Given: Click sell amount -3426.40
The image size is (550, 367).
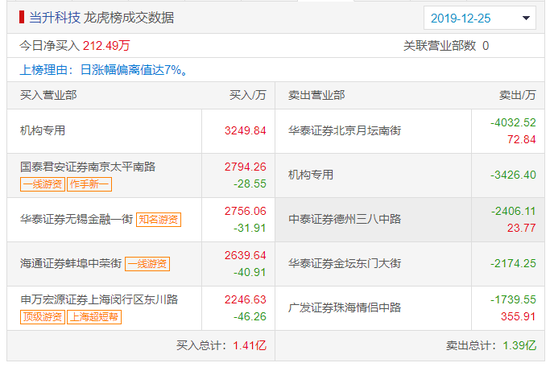Looking at the screenshot, I should (513, 175).
